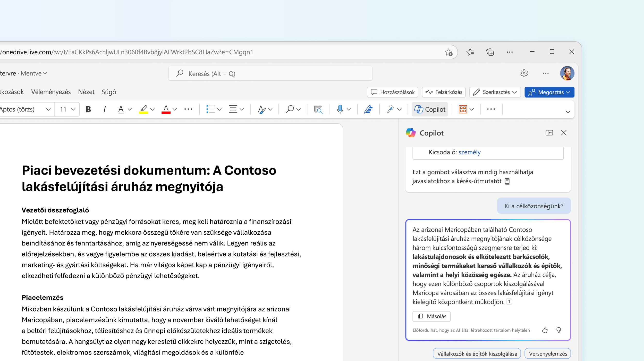Screen dimensions: 644x361
Task: Open font color dropdown arrow
Action: point(175,109)
